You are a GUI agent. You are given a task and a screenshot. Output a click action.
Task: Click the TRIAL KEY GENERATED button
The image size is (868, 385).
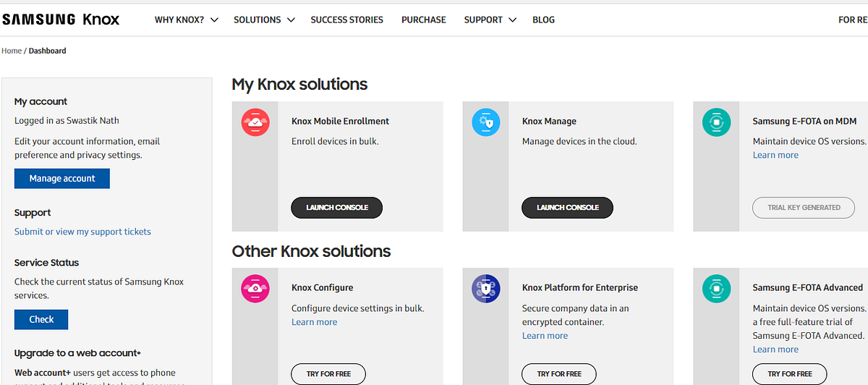point(804,208)
